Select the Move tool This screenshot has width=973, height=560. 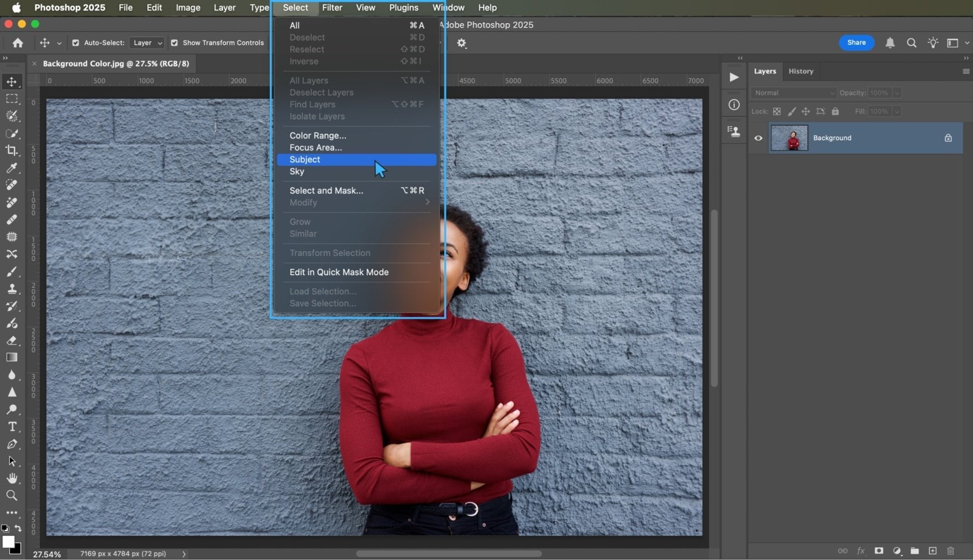click(12, 82)
